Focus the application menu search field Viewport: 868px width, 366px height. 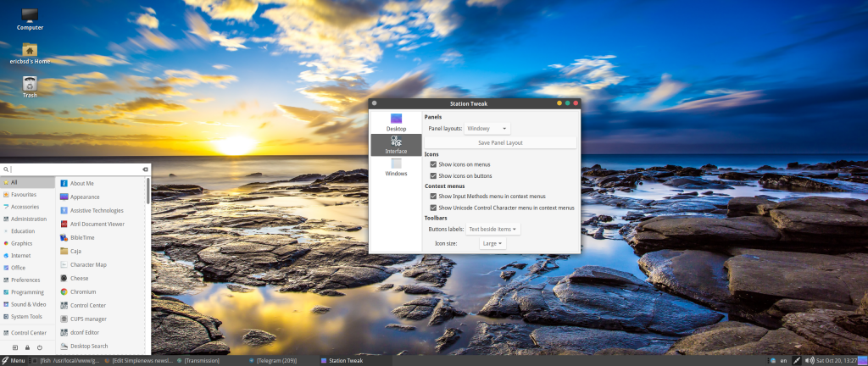pyautogui.click(x=75, y=169)
